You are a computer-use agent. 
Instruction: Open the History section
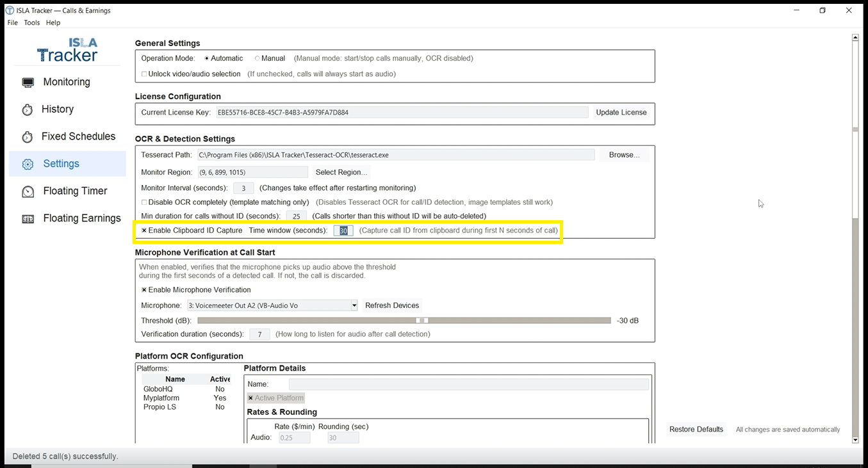click(58, 109)
